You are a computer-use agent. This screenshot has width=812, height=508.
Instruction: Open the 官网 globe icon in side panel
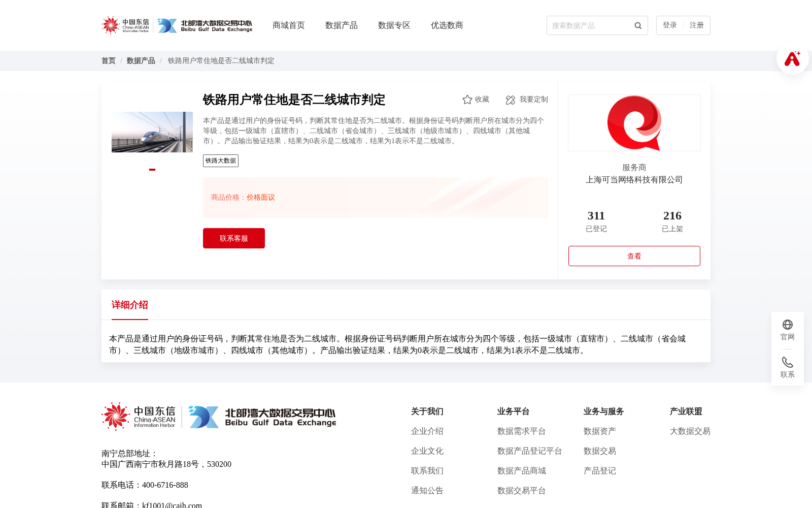[788, 325]
